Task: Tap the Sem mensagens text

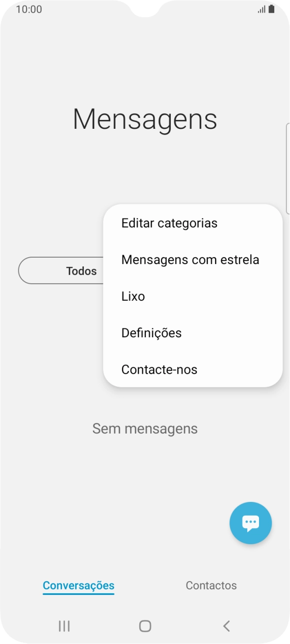Action: click(x=145, y=428)
